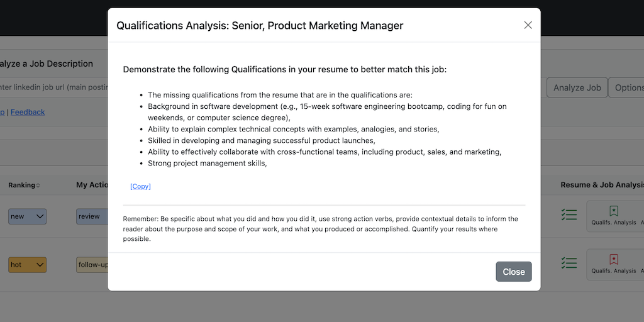Screen dimensions: 644x322
Task: Click the second row green checklist icon
Action: pos(569,263)
